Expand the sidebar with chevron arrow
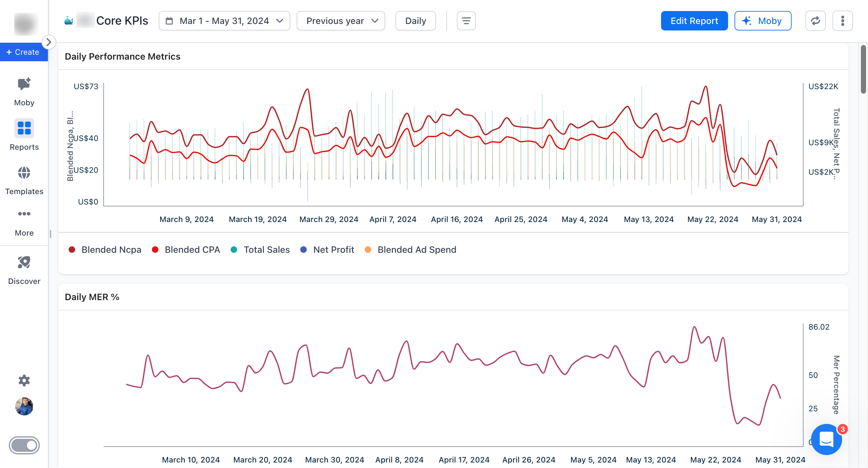 click(x=49, y=42)
